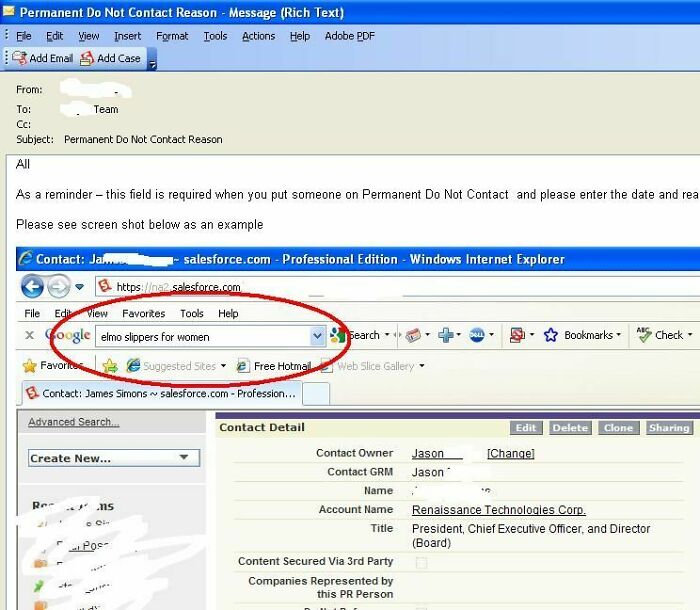Screen dimensions: 700x610
Task: Click the Edit button in Contact Detail
Action: coord(526,428)
